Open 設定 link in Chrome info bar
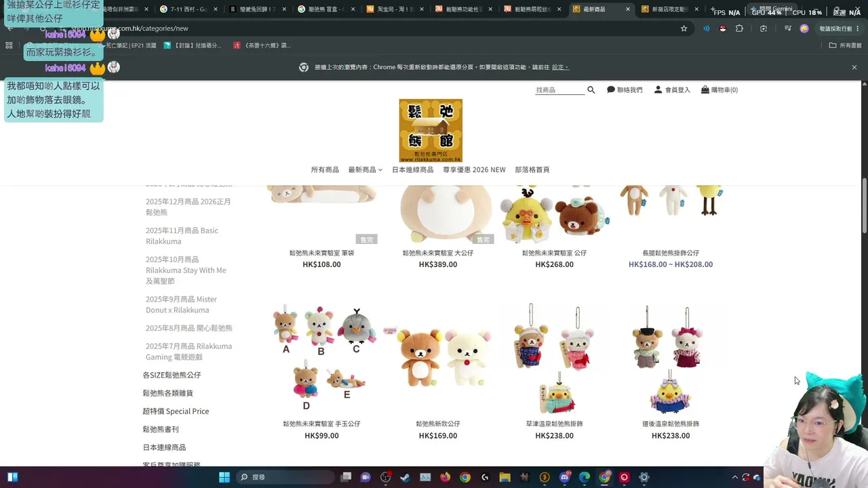 (x=559, y=67)
